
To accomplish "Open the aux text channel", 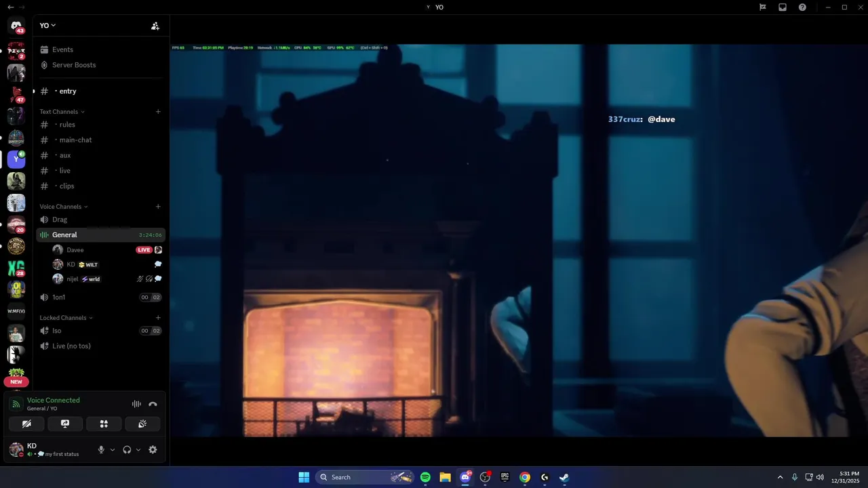I will point(100,155).
